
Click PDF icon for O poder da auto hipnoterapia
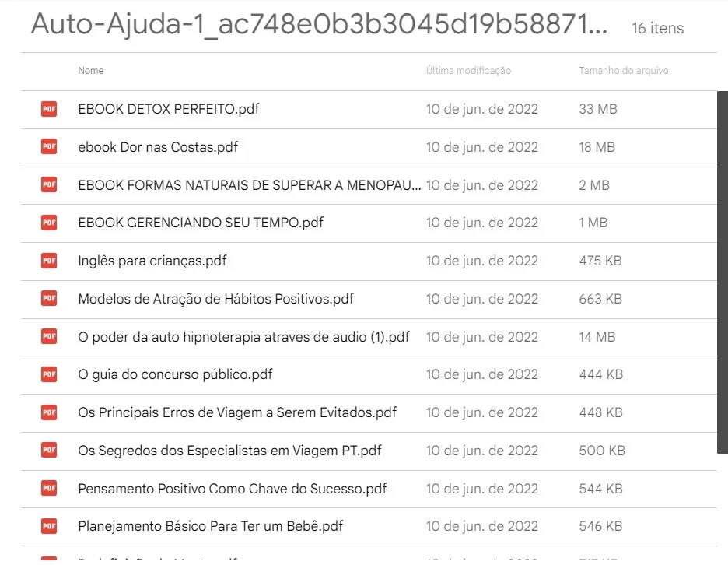49,337
